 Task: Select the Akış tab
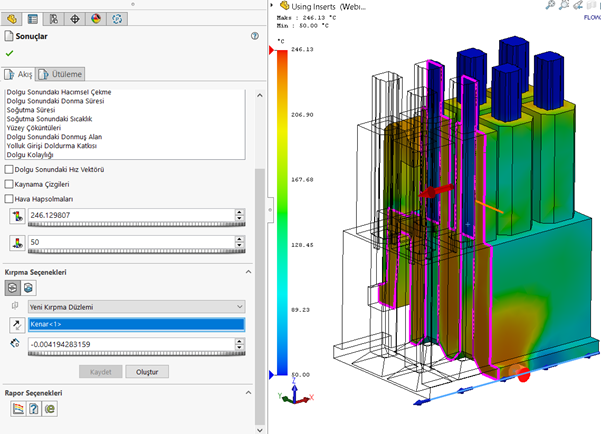20,74
